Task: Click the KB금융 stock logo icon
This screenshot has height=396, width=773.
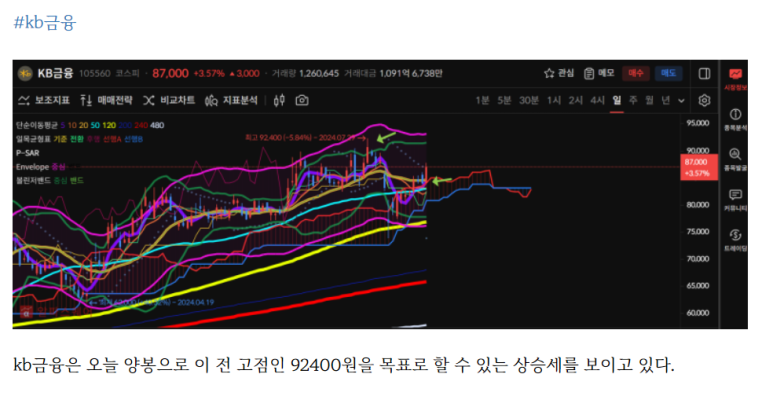Action: coord(25,73)
